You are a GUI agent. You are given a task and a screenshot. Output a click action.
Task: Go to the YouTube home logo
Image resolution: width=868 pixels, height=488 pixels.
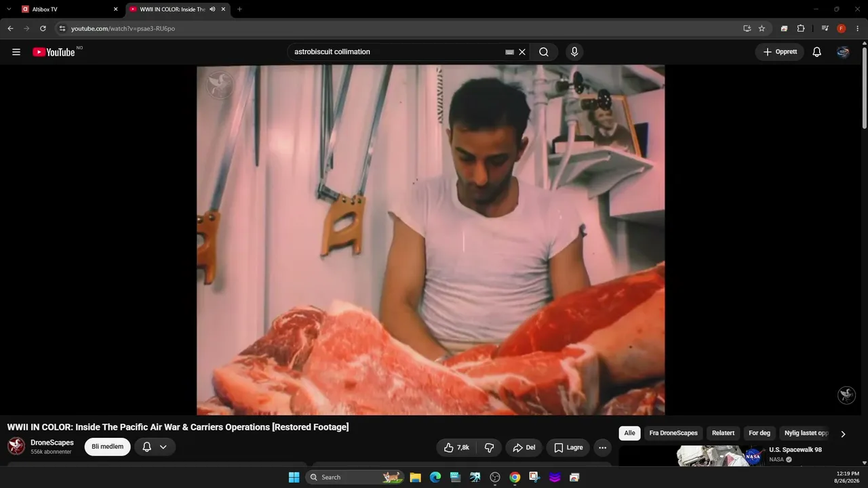54,52
